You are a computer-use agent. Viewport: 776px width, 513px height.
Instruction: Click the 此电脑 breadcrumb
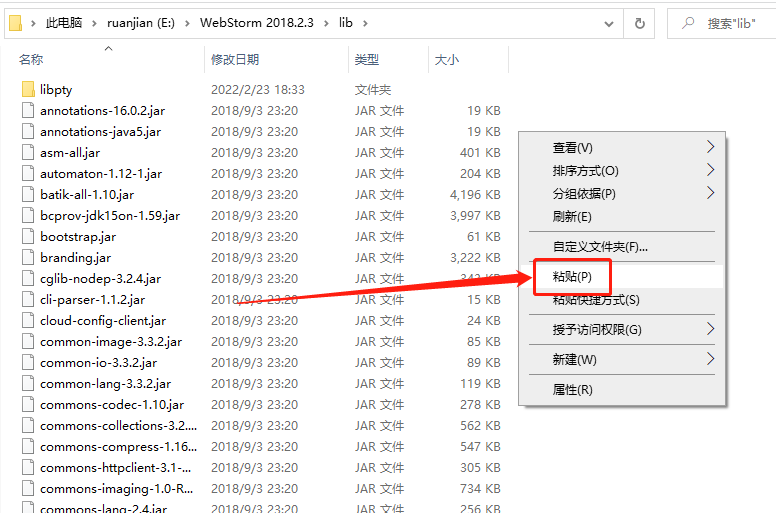pyautogui.click(x=64, y=23)
